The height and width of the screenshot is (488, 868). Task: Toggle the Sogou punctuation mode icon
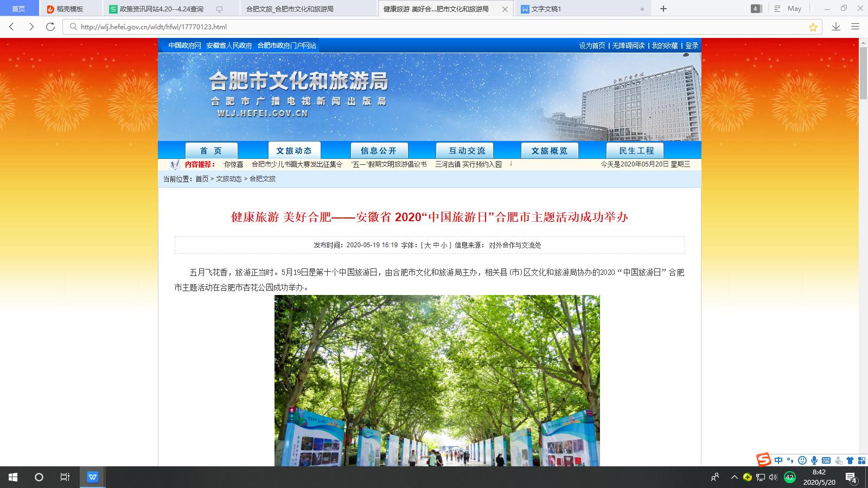pyautogui.click(x=790, y=460)
